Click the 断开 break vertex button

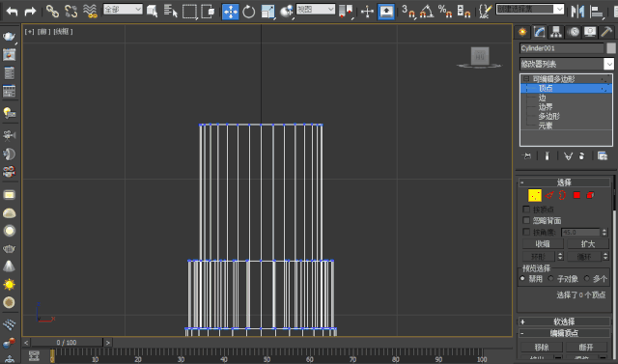[586, 347]
